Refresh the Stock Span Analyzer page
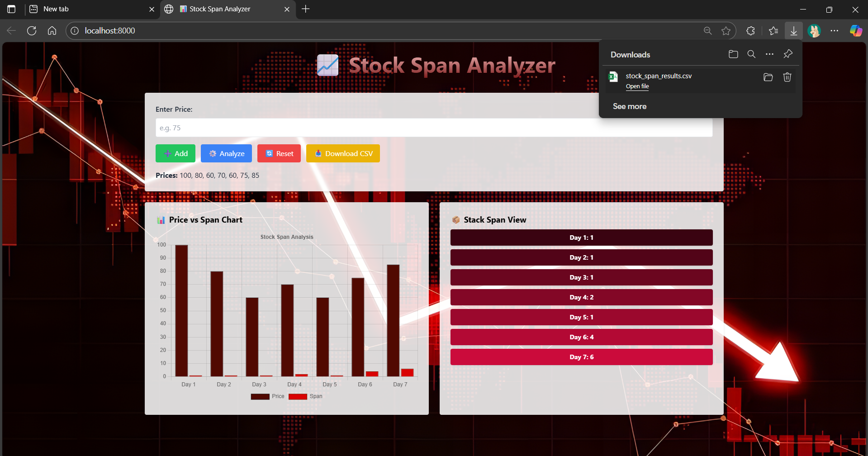The height and width of the screenshot is (456, 868). point(31,30)
